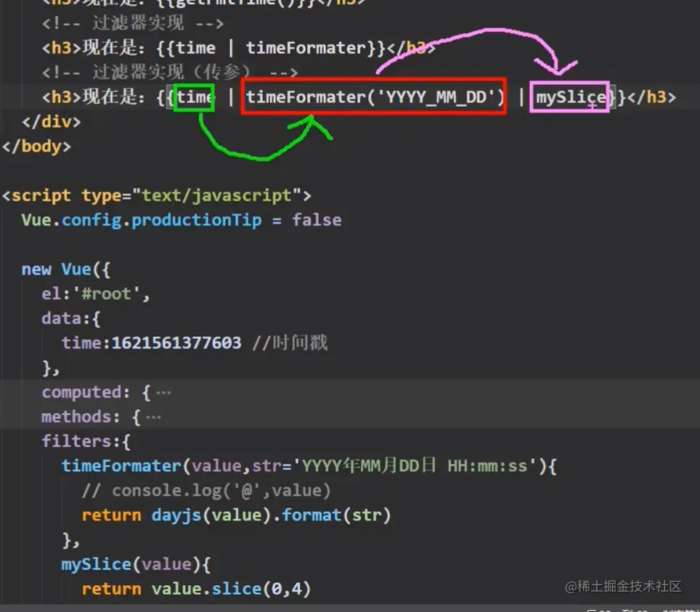Click the 'config' property after Vue

coord(91,220)
